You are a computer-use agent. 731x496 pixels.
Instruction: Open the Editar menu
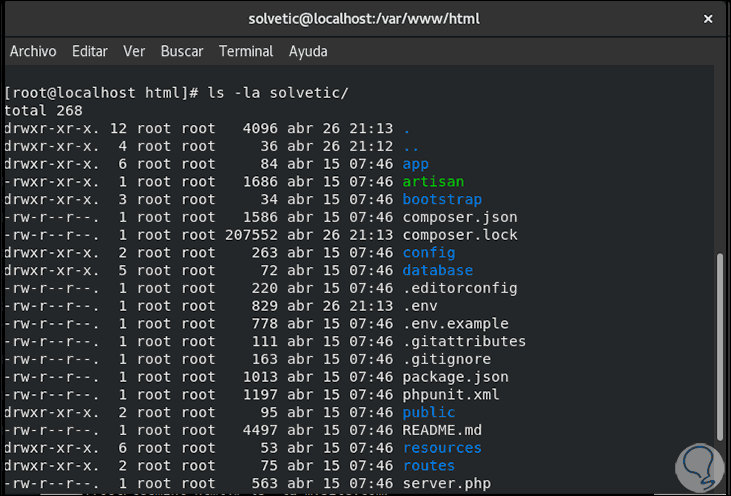[90, 51]
